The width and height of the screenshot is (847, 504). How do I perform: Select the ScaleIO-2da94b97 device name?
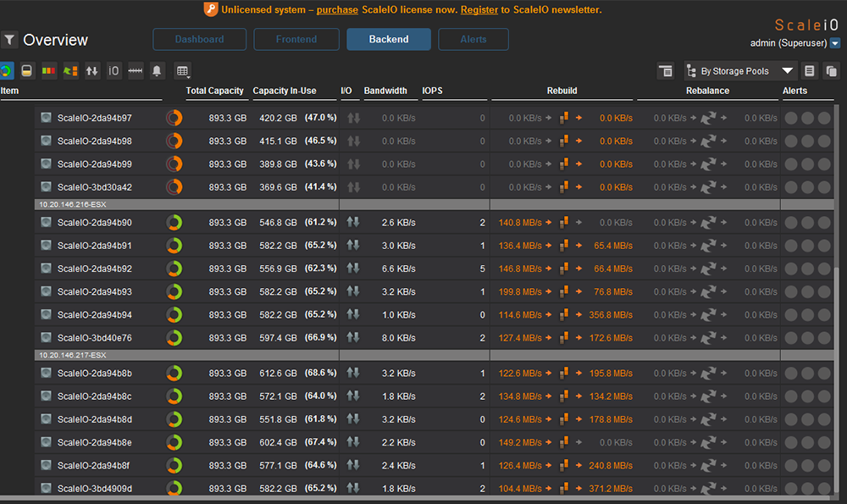pyautogui.click(x=95, y=118)
